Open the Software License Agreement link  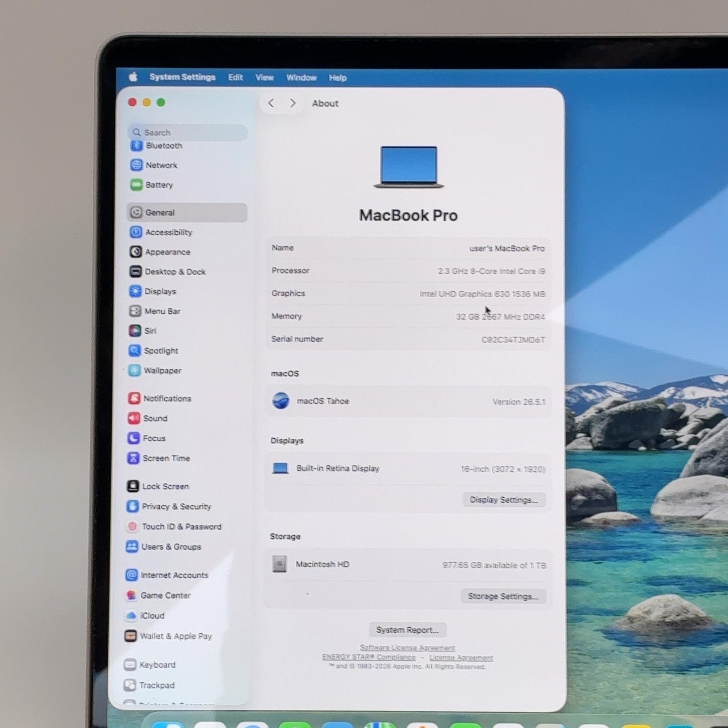pos(408,648)
